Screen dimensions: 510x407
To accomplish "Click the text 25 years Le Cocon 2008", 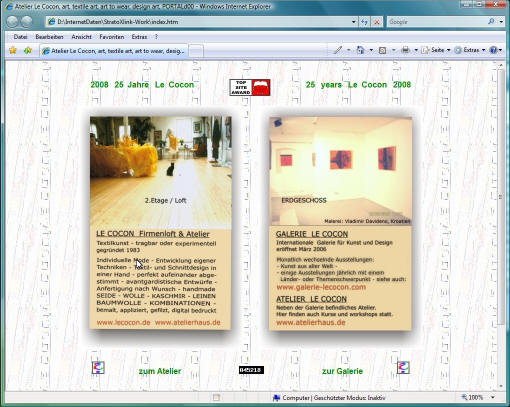I will pyautogui.click(x=358, y=85).
